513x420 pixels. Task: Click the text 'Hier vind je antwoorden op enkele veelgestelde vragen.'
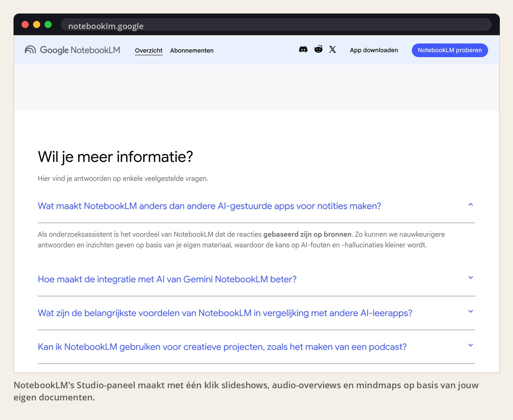pos(123,179)
